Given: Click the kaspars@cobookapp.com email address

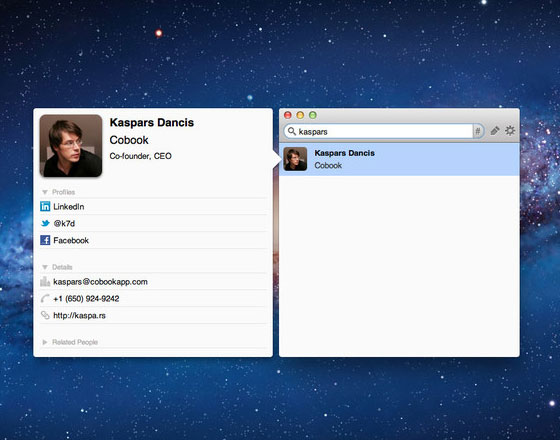Looking at the screenshot, I should [x=100, y=282].
